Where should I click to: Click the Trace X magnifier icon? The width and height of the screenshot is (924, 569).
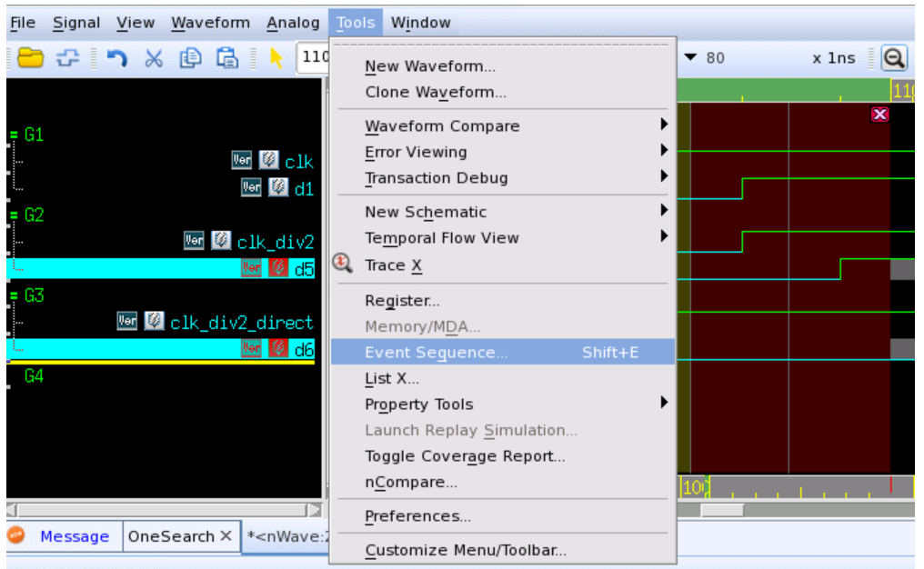343,264
